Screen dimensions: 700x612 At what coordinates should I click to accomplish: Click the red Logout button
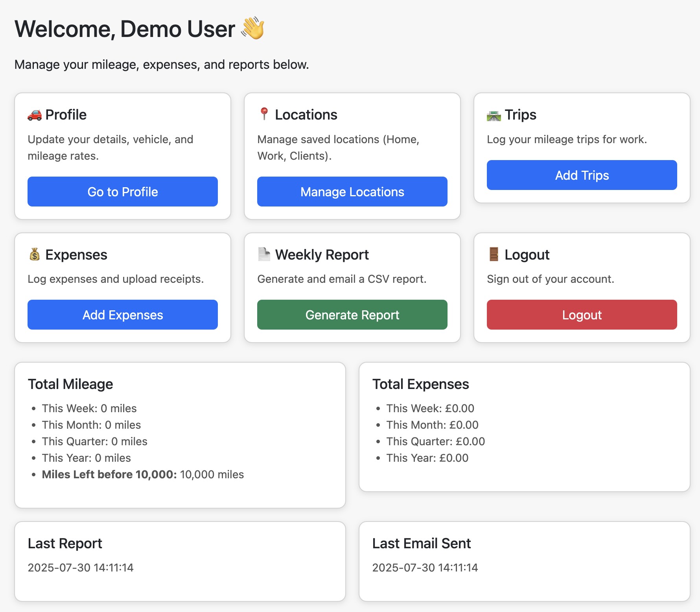click(x=582, y=315)
